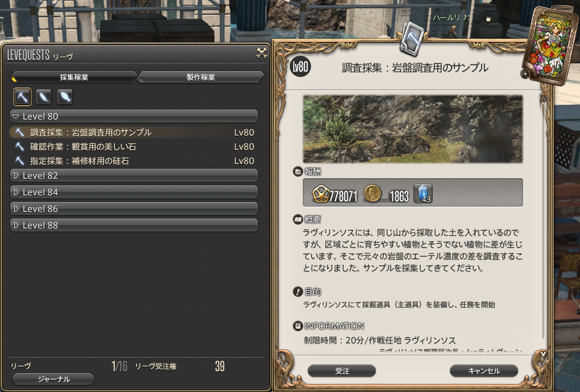Click the gil coin reward icon
Screen dimensions: 580x392
click(x=373, y=193)
